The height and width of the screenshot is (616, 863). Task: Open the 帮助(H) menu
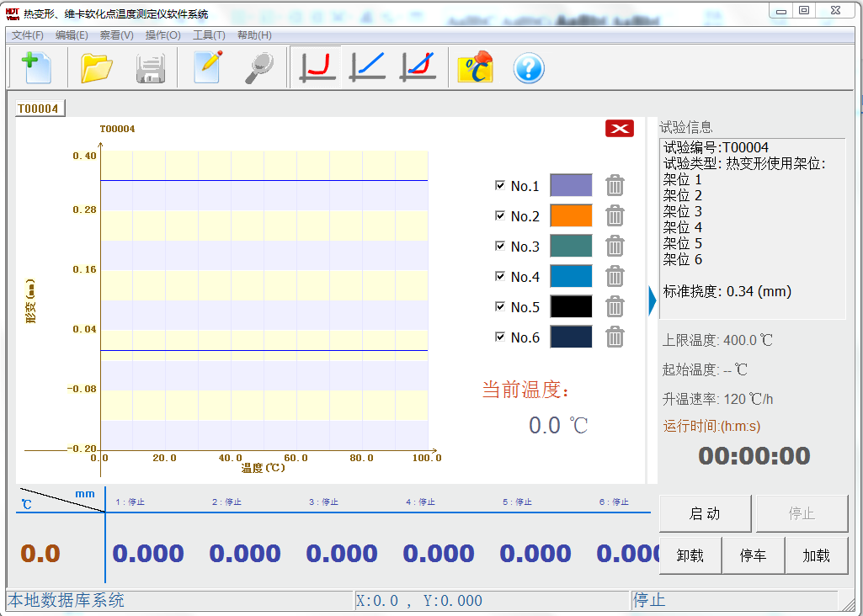pyautogui.click(x=254, y=35)
